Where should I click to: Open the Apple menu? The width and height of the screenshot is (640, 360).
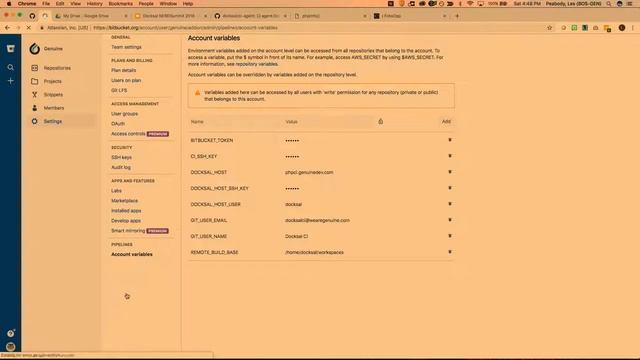pyautogui.click(x=9, y=4)
